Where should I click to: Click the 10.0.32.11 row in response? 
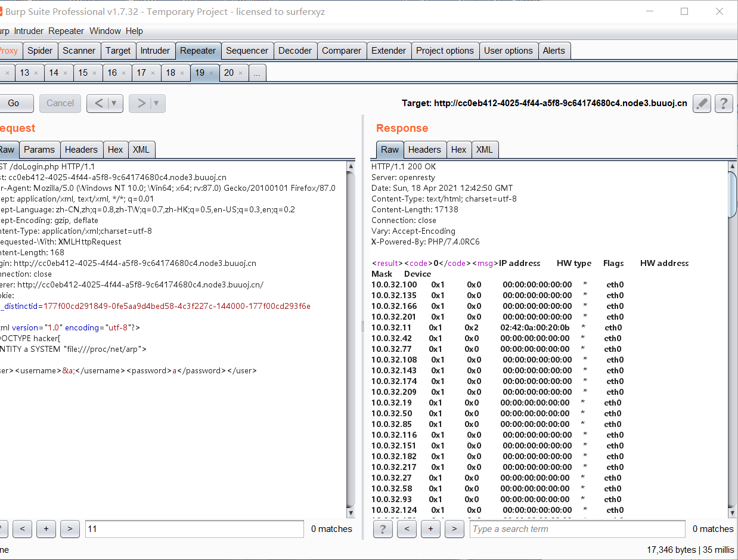point(497,327)
